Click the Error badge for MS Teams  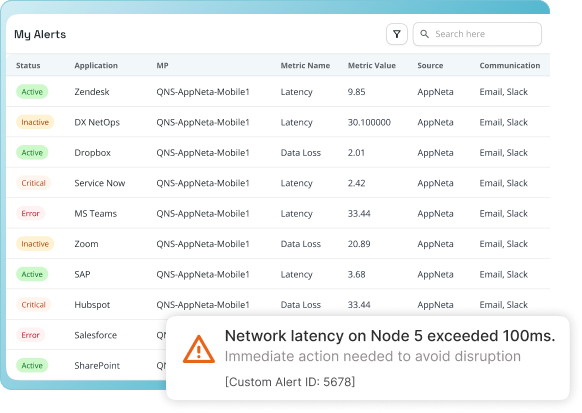[30, 213]
